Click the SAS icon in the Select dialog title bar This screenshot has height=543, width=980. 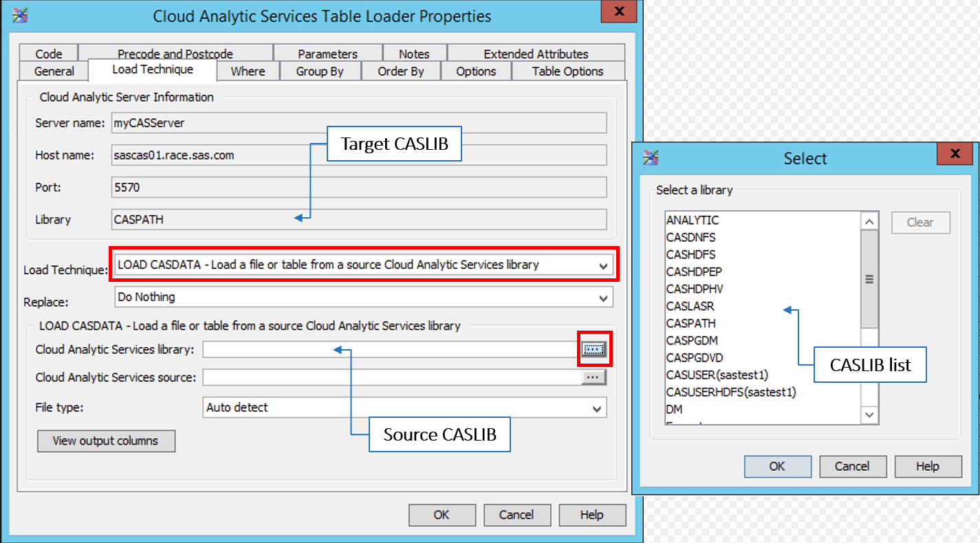650,157
